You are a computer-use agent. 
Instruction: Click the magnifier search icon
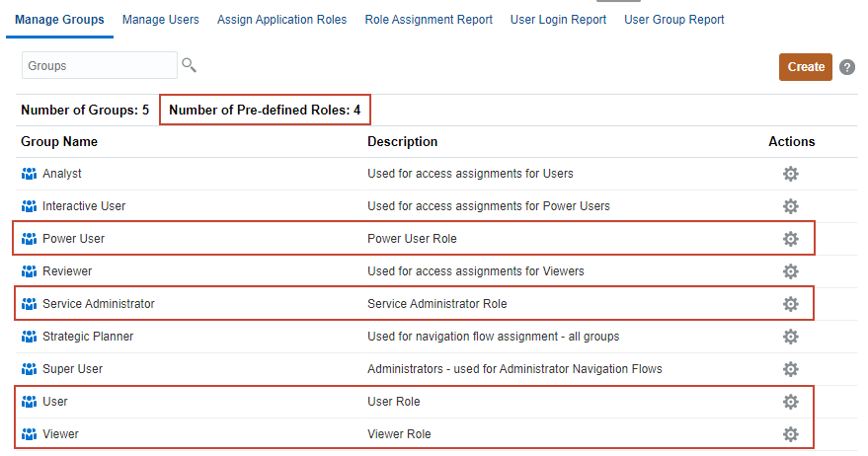[x=189, y=65]
